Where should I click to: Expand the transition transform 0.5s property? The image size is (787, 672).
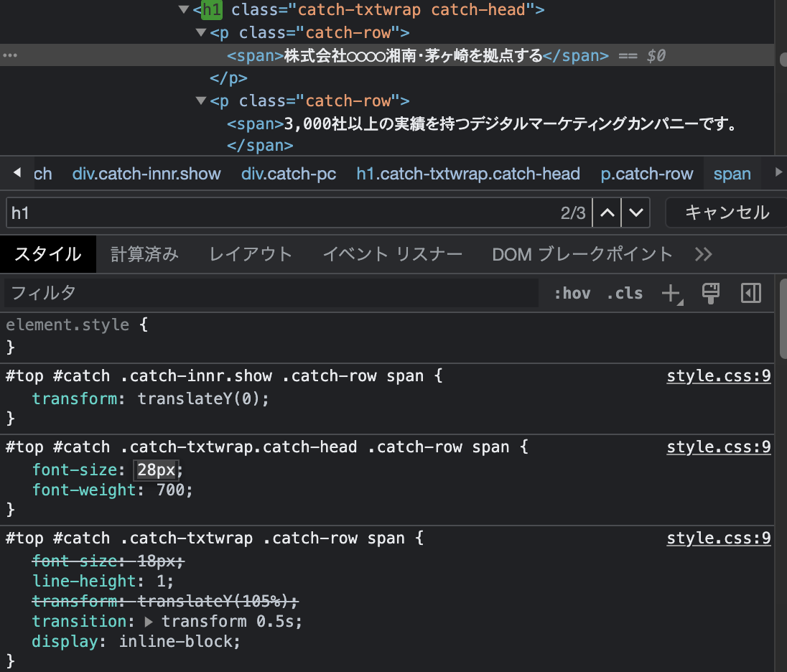(149, 621)
